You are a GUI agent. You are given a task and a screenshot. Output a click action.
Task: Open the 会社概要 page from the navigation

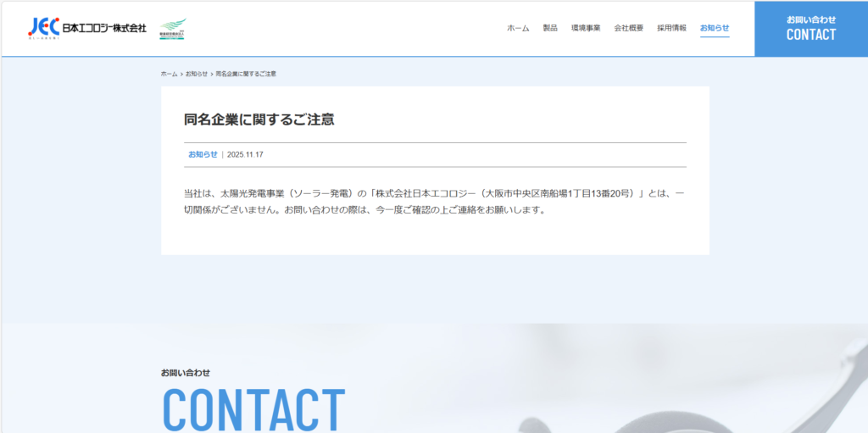[x=629, y=28]
